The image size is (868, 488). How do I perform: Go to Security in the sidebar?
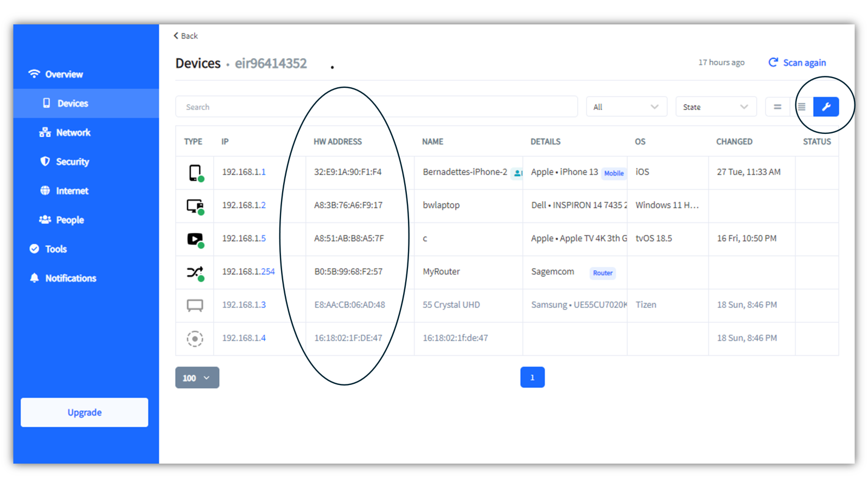pos(72,162)
